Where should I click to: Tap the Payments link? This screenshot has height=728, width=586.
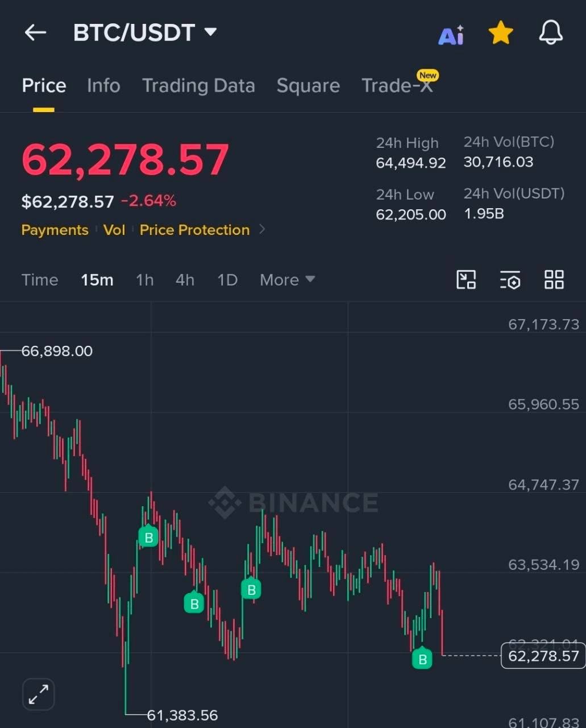pos(55,230)
